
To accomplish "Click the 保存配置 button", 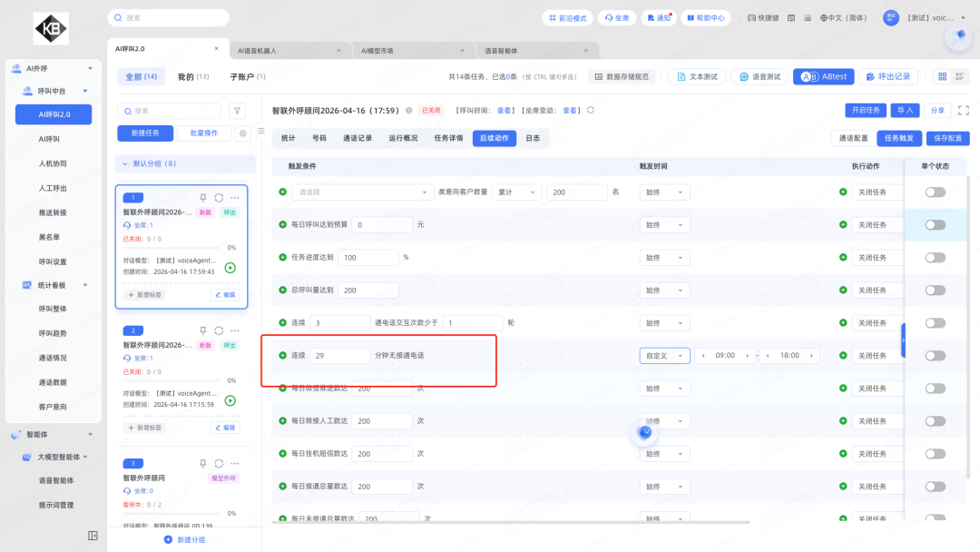I will point(948,139).
